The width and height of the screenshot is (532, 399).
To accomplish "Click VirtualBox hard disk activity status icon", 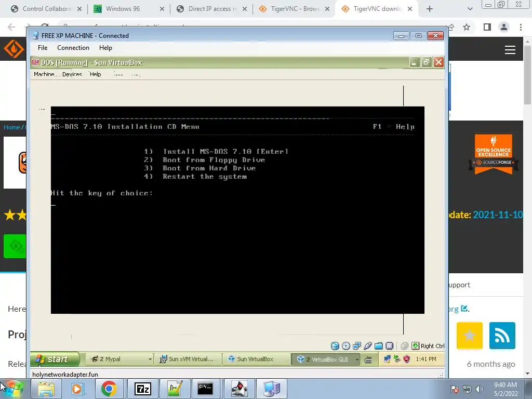I will click(335, 345).
